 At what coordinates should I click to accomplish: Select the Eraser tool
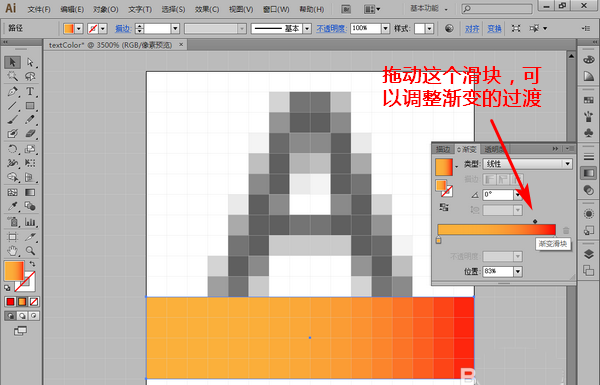(30, 134)
